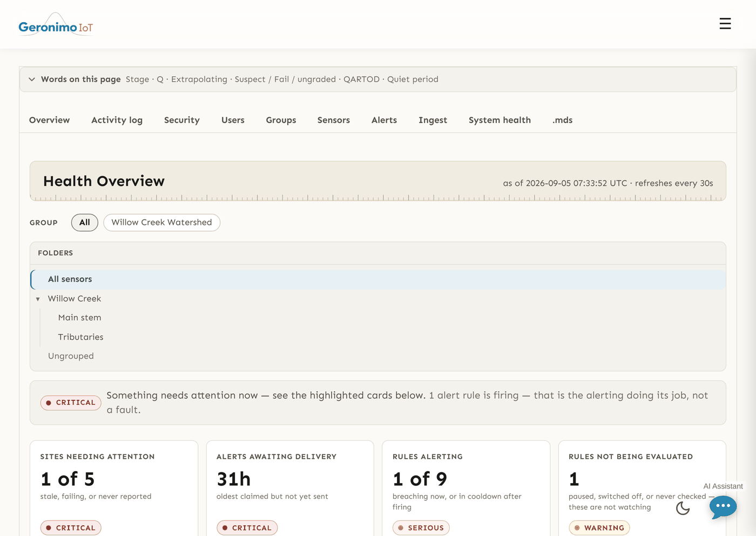Open the Overview tab
The image size is (756, 536).
pyautogui.click(x=50, y=120)
